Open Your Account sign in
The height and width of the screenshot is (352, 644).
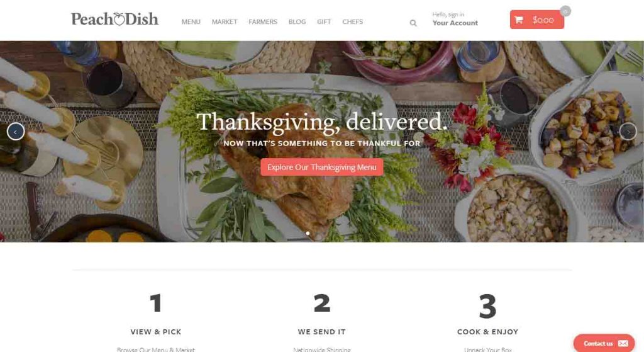tap(455, 20)
